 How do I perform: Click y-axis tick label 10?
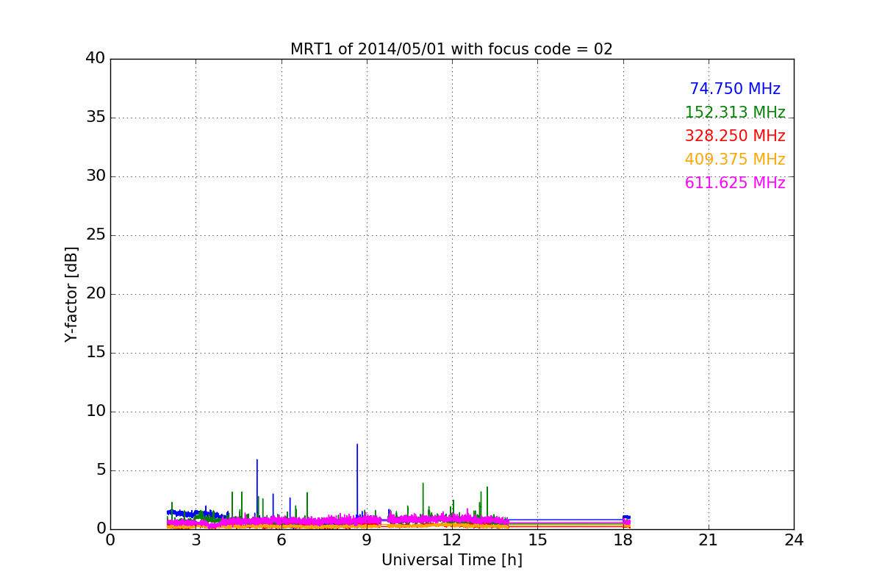(x=96, y=412)
